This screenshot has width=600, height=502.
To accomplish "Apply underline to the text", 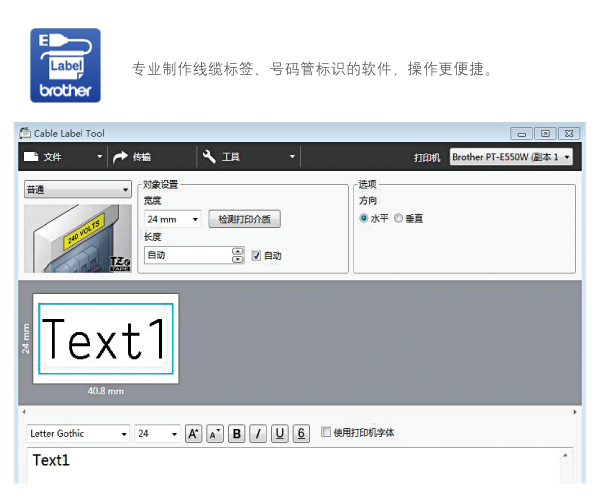I will 280,433.
